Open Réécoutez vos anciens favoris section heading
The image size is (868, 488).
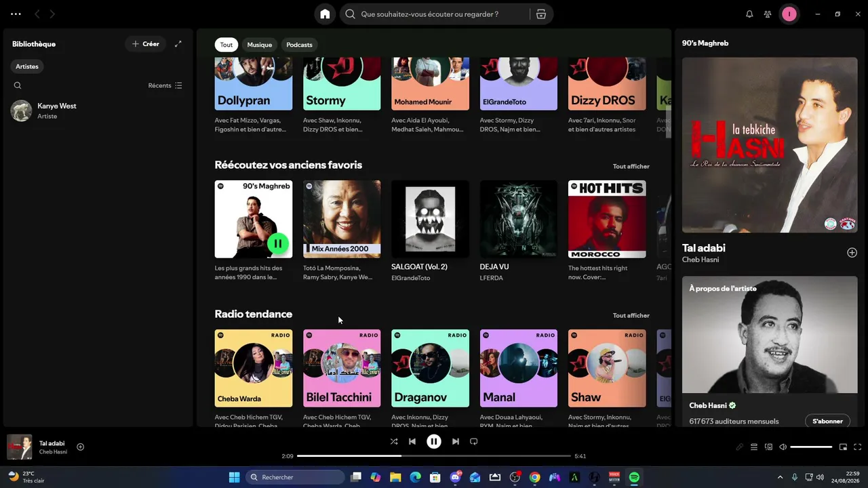288,165
